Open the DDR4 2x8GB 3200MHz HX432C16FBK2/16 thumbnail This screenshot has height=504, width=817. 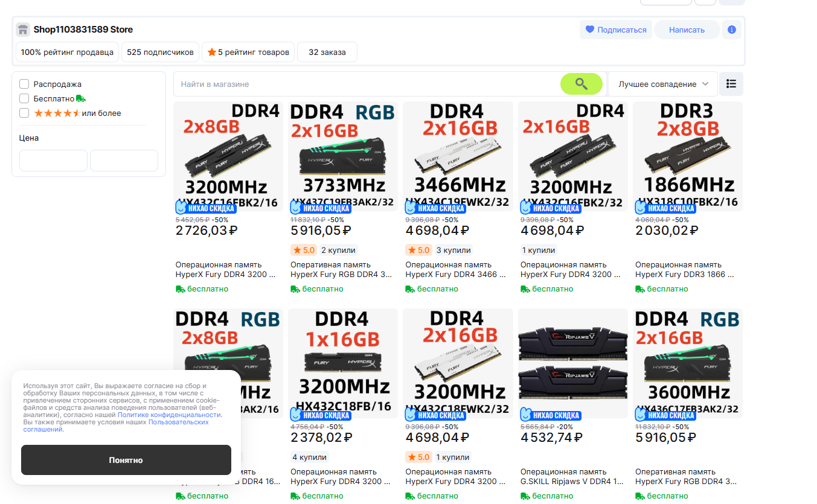[x=228, y=156]
